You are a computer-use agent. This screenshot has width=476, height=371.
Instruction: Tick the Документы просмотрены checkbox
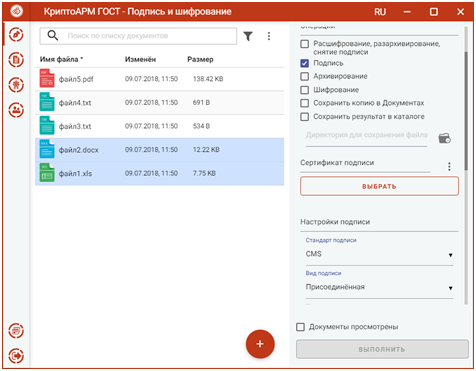(x=300, y=327)
